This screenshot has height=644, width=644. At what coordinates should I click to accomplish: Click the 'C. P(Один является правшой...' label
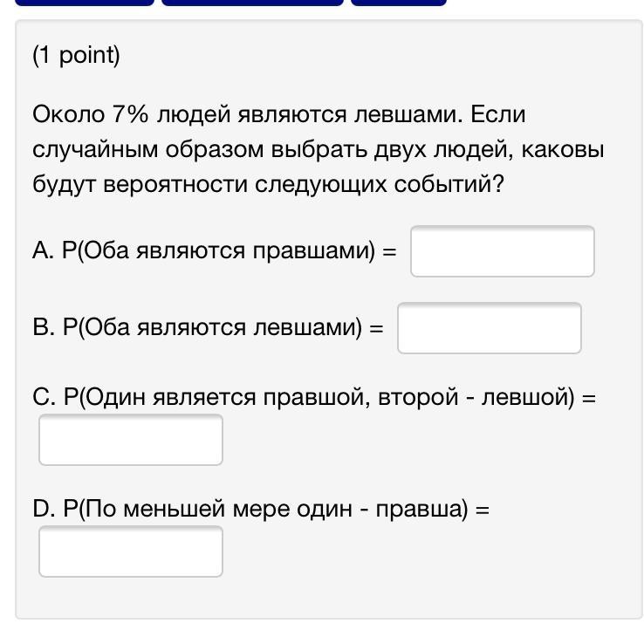click(x=303, y=397)
